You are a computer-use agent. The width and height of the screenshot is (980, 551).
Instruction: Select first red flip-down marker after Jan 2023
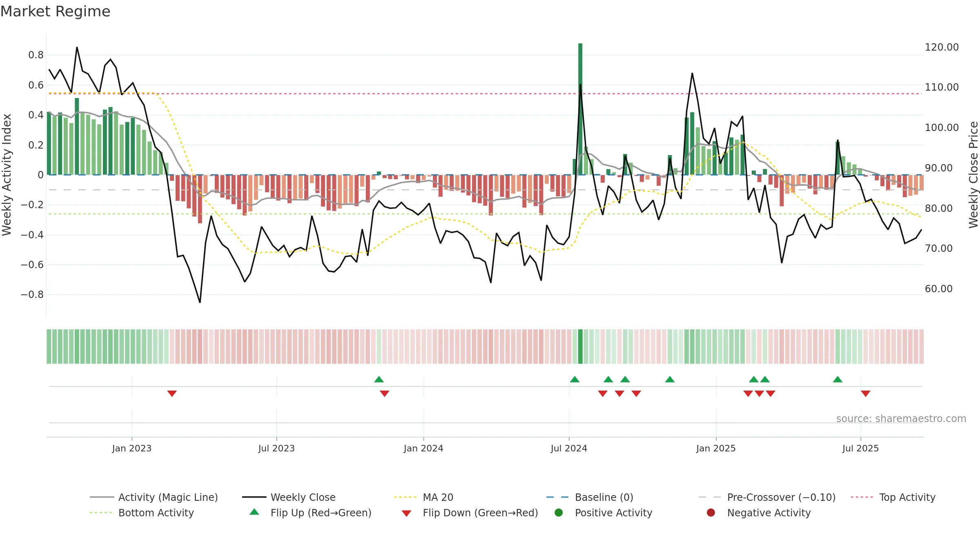pyautogui.click(x=172, y=393)
